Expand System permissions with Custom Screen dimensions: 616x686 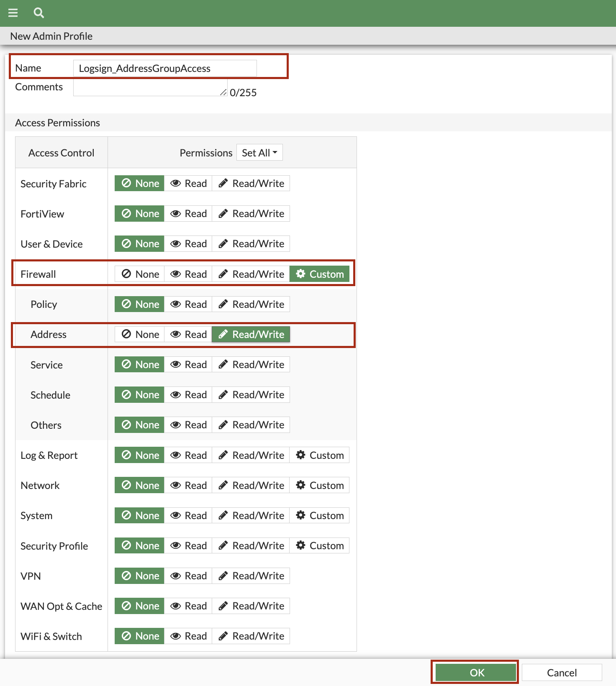(x=319, y=515)
